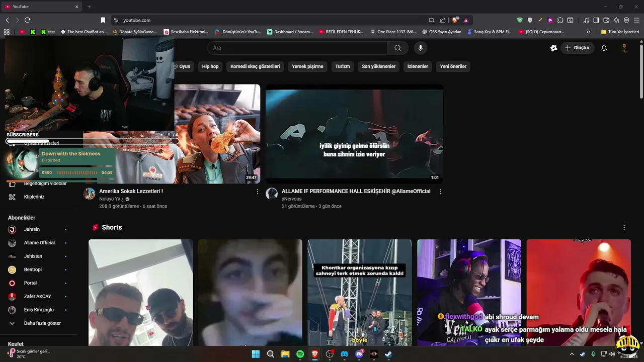Viewport: 644px width, 362px height.
Task: Select the Komedi skeç gösterileri chip
Action: coord(255,66)
